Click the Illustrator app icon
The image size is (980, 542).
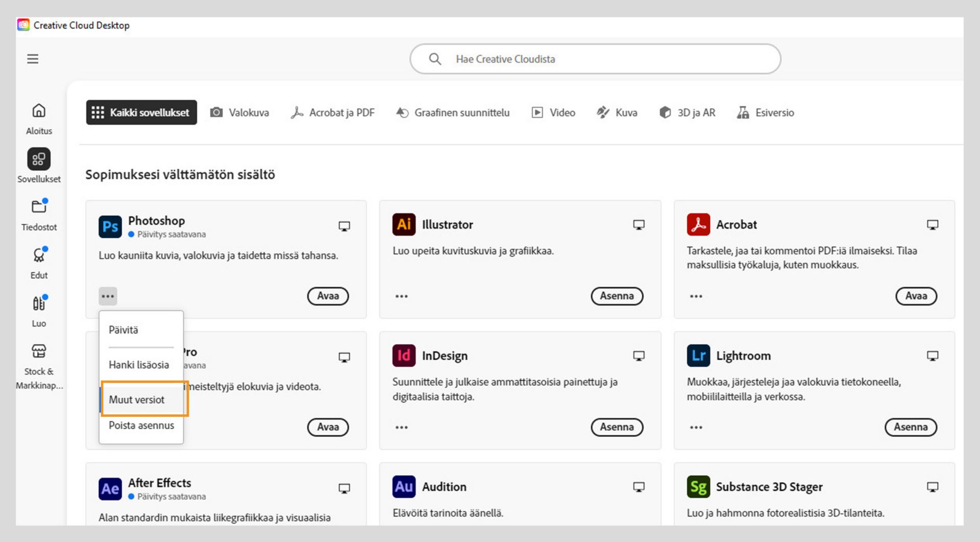(x=404, y=225)
